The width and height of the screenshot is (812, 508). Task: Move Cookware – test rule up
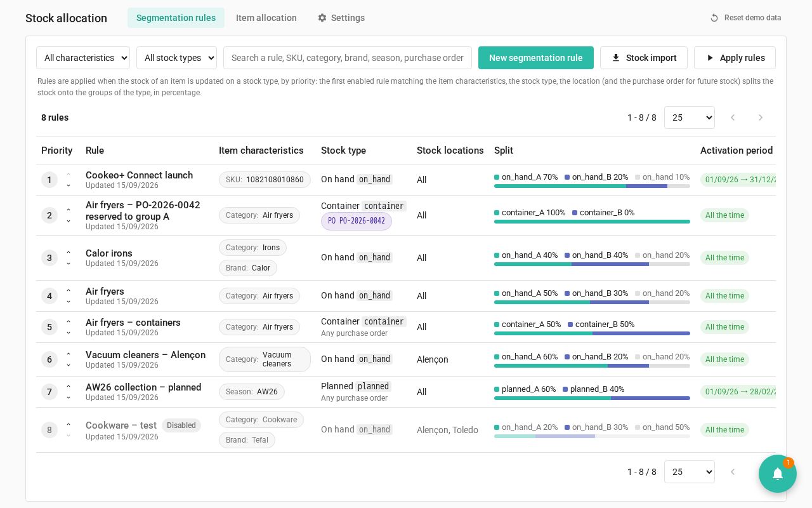pos(69,425)
